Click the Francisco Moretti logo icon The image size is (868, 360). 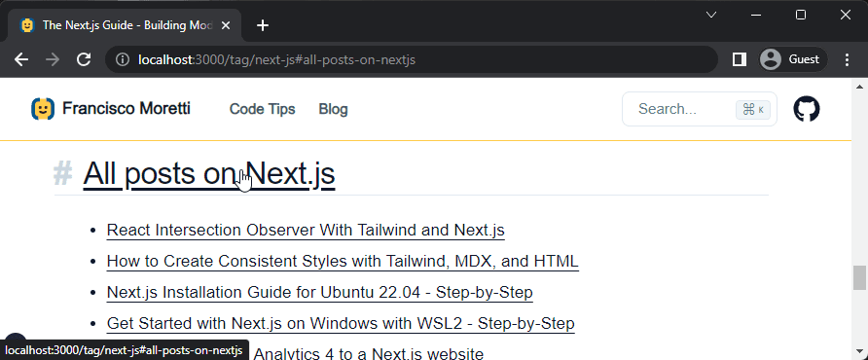(x=43, y=109)
